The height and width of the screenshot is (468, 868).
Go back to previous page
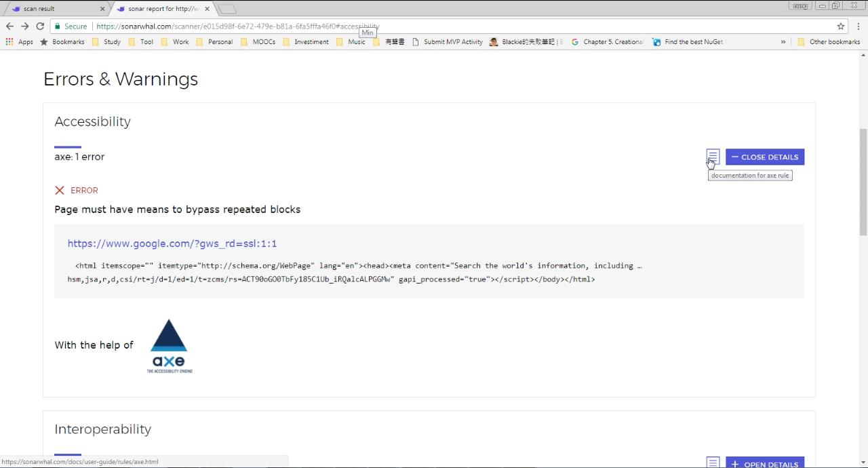[9, 26]
